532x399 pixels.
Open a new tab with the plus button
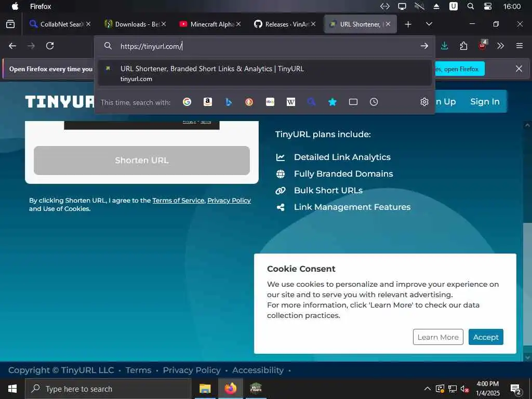pyautogui.click(x=408, y=24)
